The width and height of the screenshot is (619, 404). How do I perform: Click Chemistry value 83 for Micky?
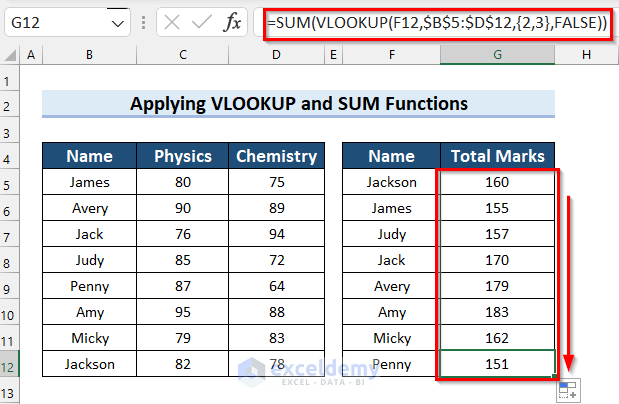pos(276,338)
